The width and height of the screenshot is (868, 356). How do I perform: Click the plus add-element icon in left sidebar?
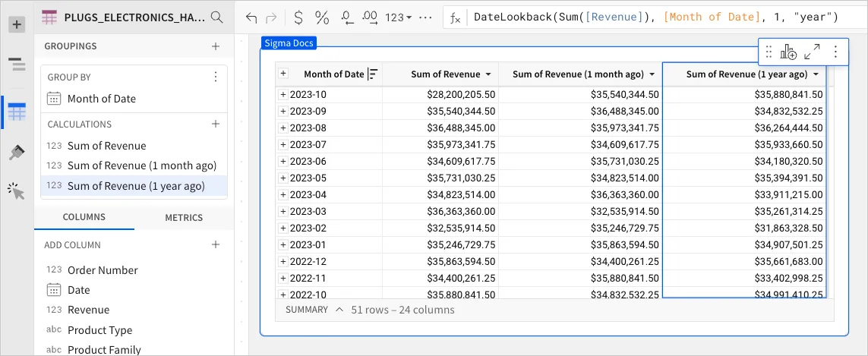click(17, 24)
